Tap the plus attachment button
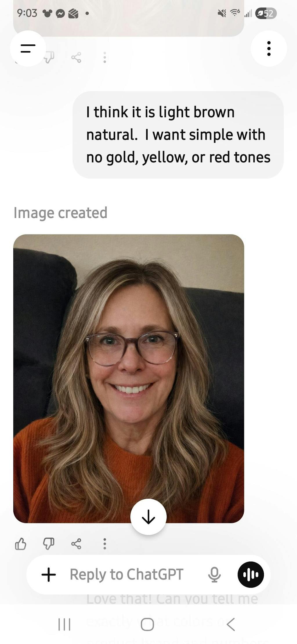 (x=49, y=574)
